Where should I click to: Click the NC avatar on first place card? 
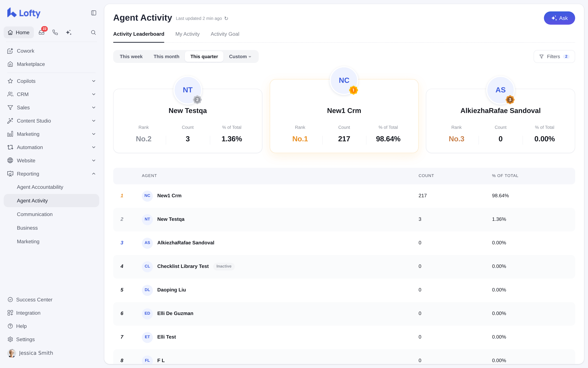coord(344,80)
